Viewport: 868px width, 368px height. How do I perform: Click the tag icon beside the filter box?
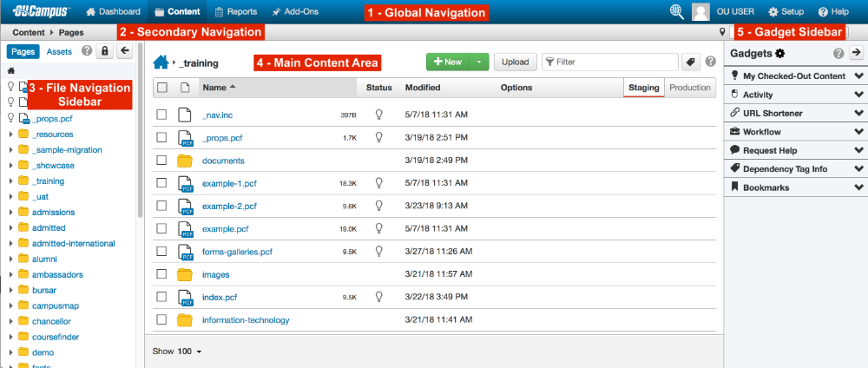point(691,62)
